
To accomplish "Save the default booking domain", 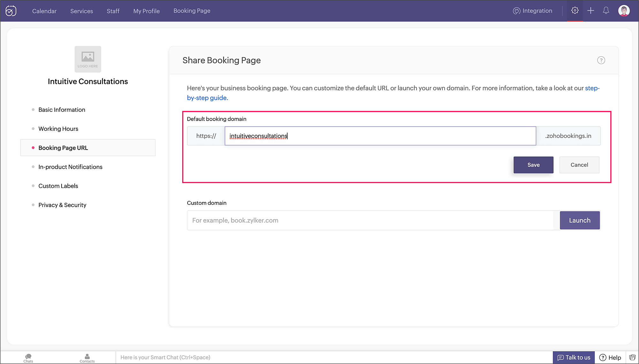I will [533, 165].
